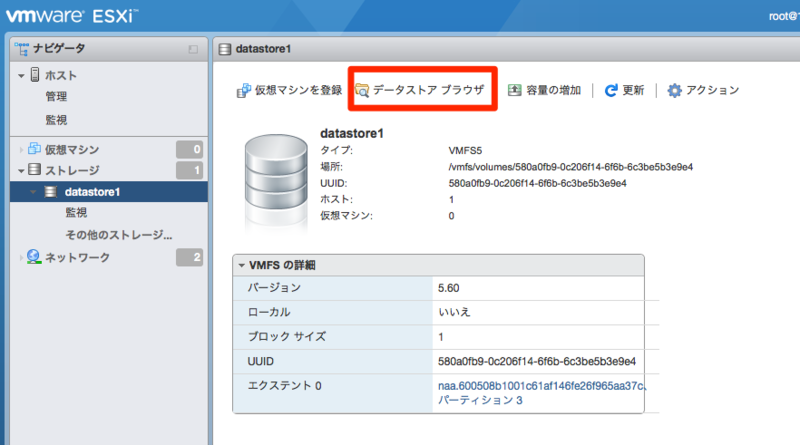Click the VMware ESXi logo
Screen dimensions: 800x445
pos(71,16)
